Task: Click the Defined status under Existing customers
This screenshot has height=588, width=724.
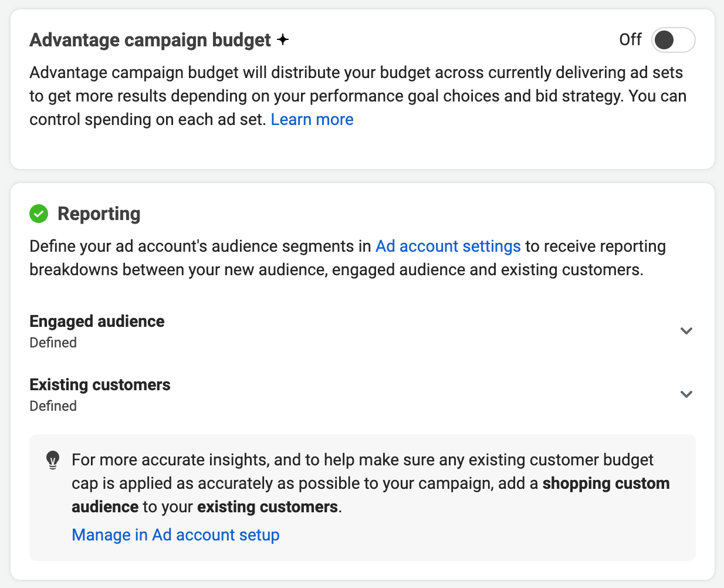Action: coord(53,405)
